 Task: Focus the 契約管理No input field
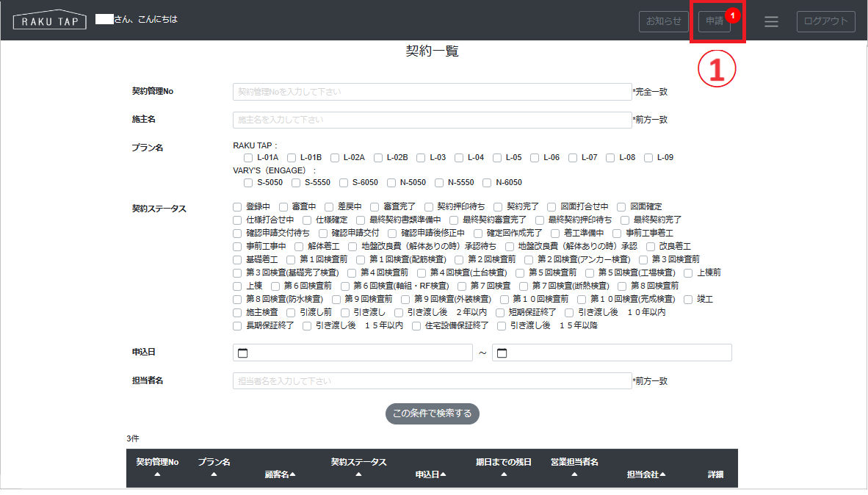[x=433, y=92]
